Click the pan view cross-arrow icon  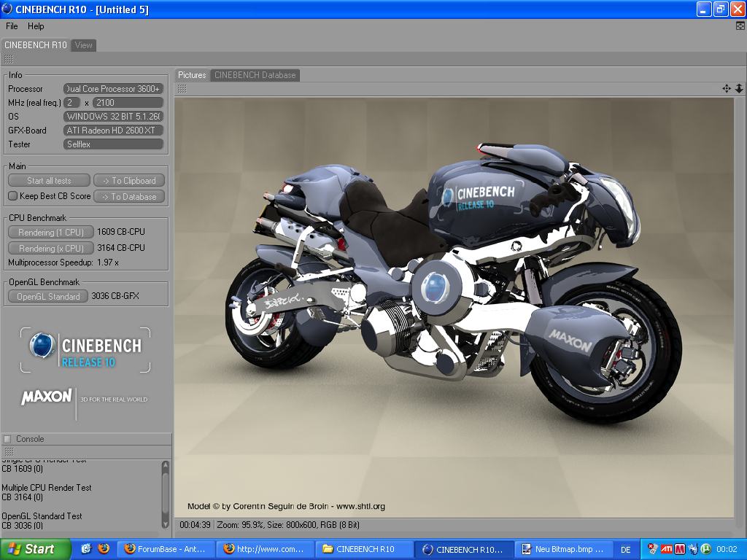click(x=727, y=88)
